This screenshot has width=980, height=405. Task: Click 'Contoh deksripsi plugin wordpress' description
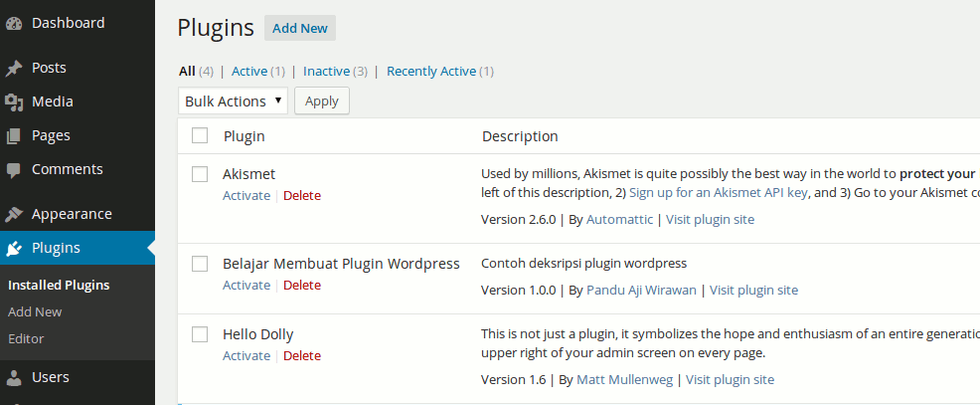(x=583, y=263)
